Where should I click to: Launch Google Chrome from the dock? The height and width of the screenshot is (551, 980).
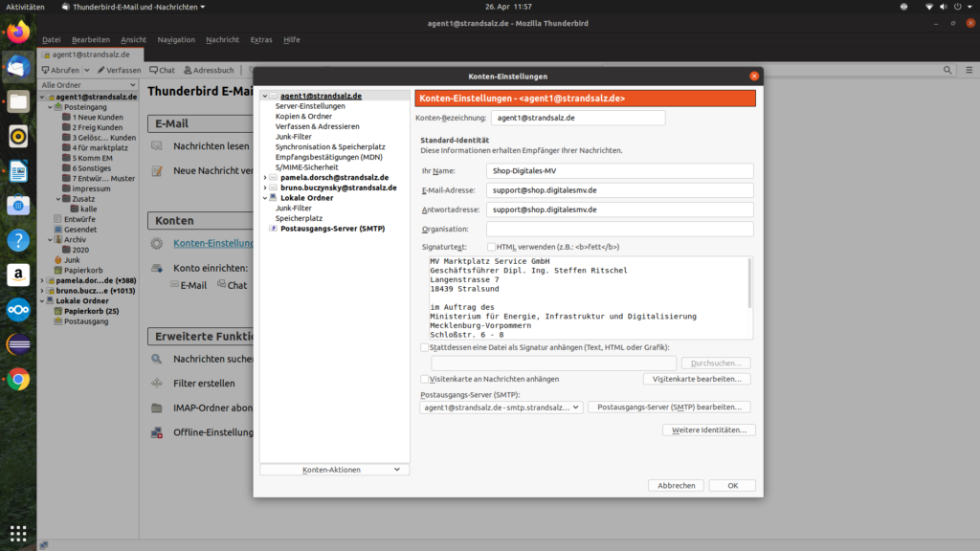point(18,379)
